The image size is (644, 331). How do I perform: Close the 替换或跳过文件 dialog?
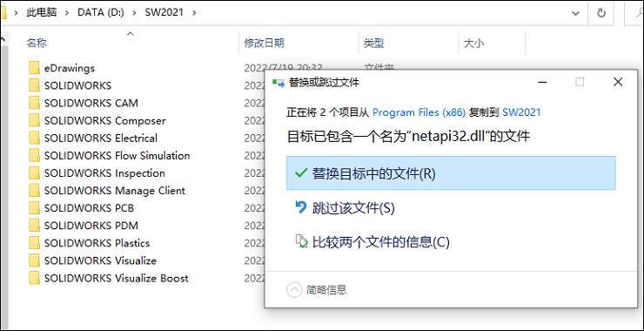pos(618,82)
